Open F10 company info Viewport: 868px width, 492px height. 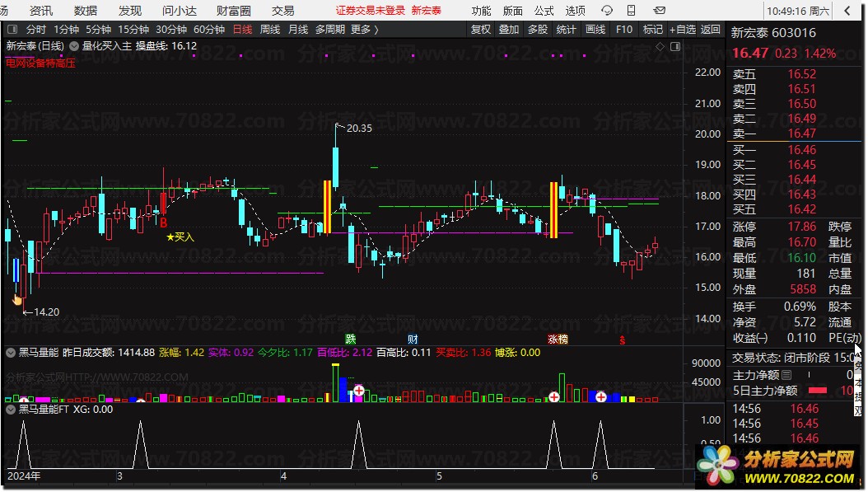[624, 30]
